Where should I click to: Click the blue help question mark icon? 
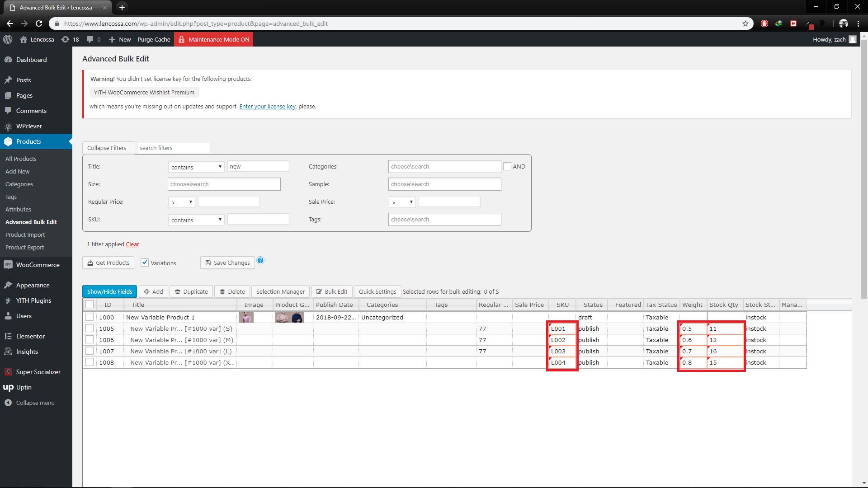click(260, 260)
